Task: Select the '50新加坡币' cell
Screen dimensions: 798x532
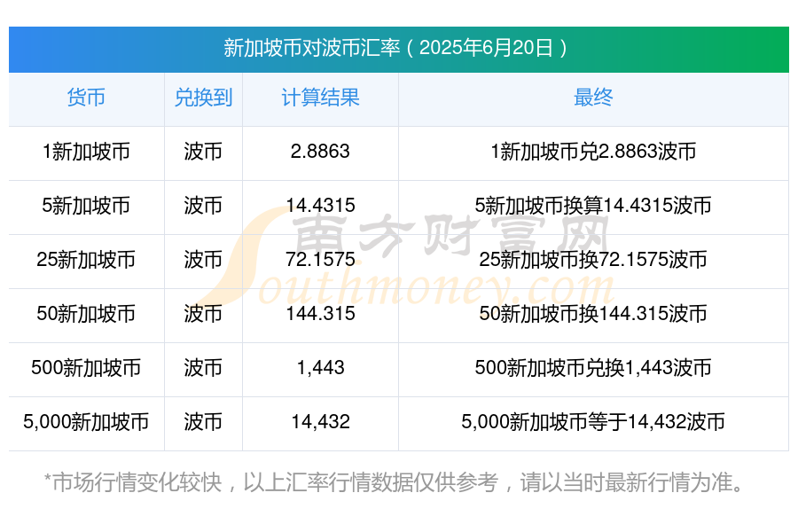Action: pos(86,314)
